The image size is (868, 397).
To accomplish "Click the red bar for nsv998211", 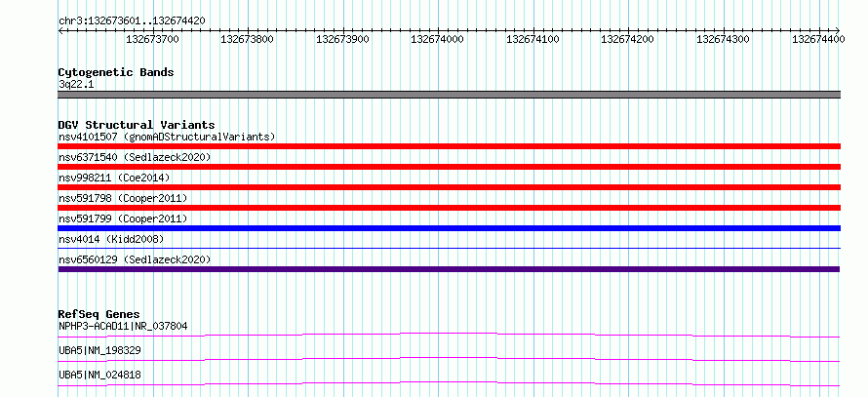I will point(449,187).
